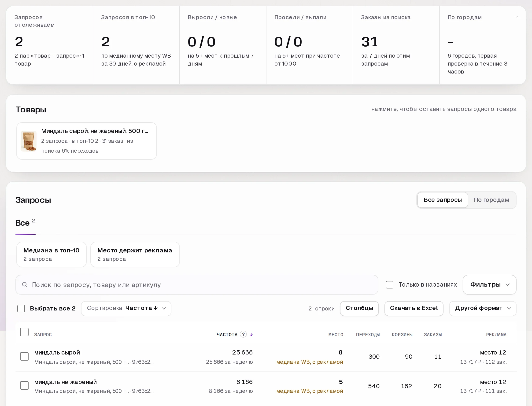Sort by the Переходы column header
Screen dimensions: 532x406
point(368,335)
